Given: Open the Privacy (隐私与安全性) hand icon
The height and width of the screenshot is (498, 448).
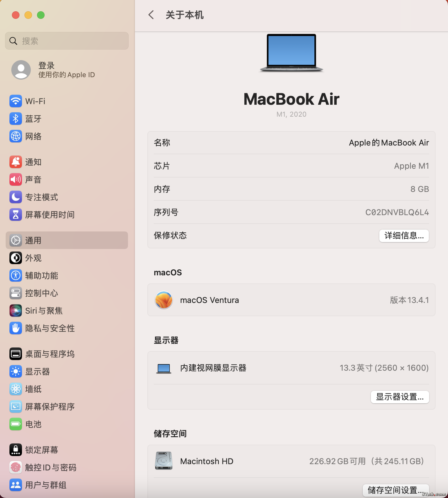Looking at the screenshot, I should pos(16,328).
